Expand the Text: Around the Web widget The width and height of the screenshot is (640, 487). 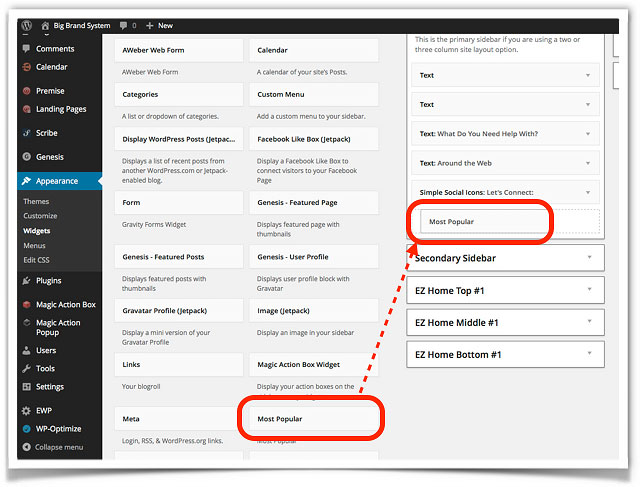tap(588, 163)
